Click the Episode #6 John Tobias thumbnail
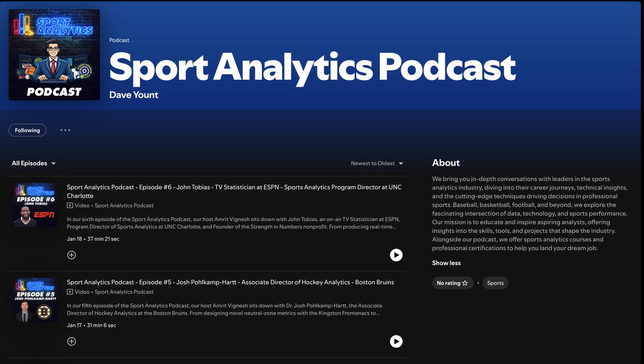Image resolution: width=644 pixels, height=364 pixels. (35, 205)
